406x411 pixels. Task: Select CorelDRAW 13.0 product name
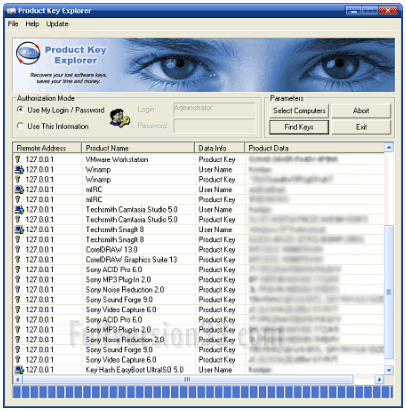(x=111, y=250)
